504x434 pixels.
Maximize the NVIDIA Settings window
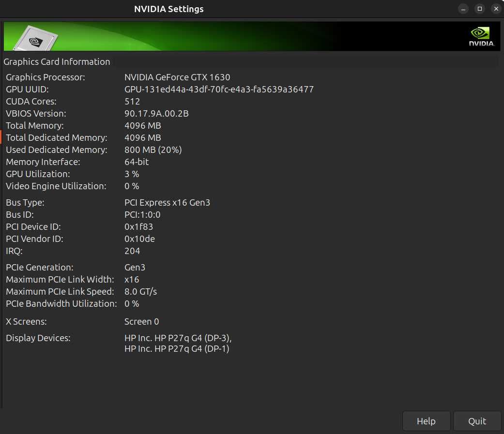pos(480,9)
